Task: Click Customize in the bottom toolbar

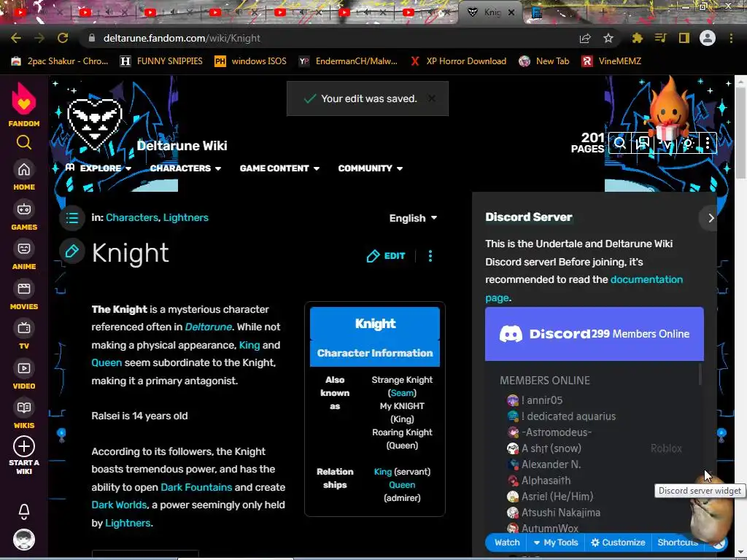Action: (618, 542)
